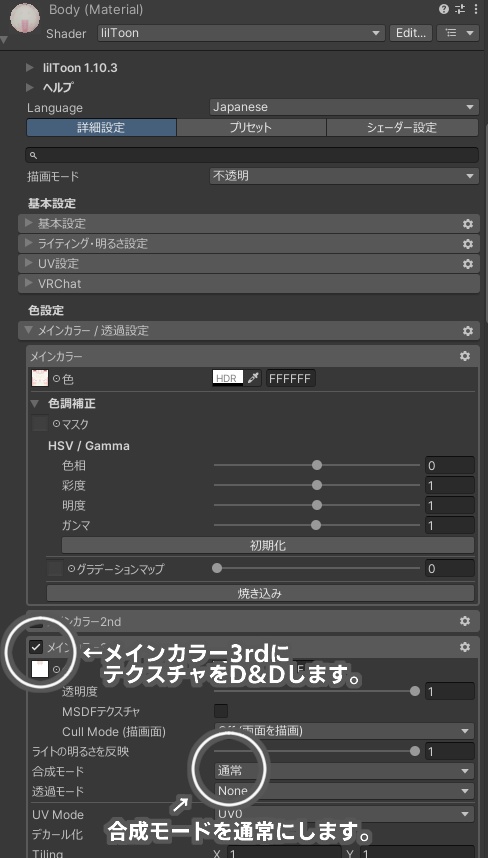Adjust the ガンマ slider
488x858 pixels.
point(317,525)
